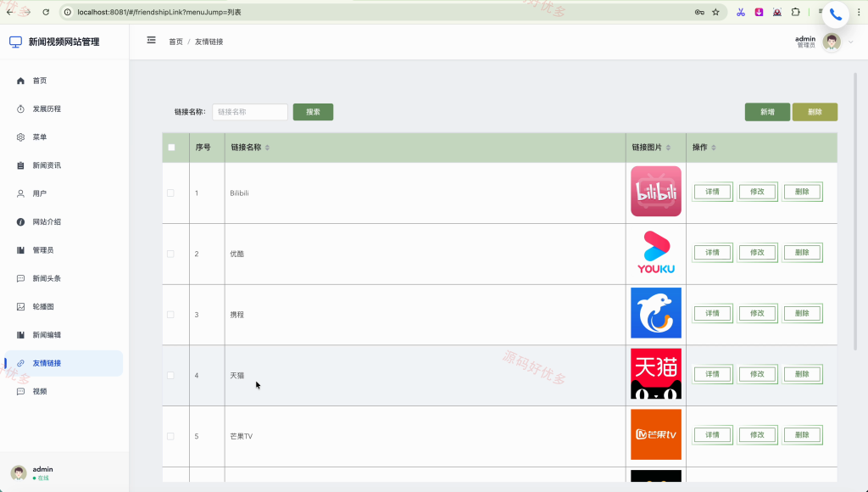868x492 pixels.
Task: Click 详情 for 天猫 row
Action: coord(712,375)
